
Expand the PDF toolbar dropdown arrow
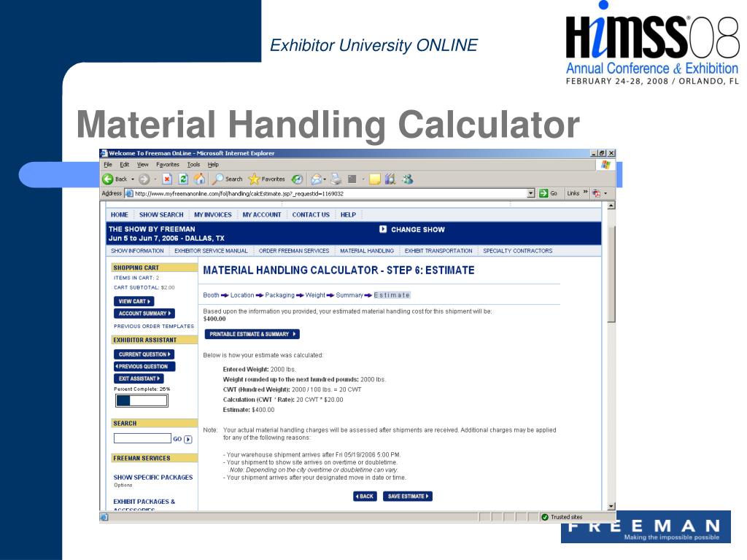605,193
